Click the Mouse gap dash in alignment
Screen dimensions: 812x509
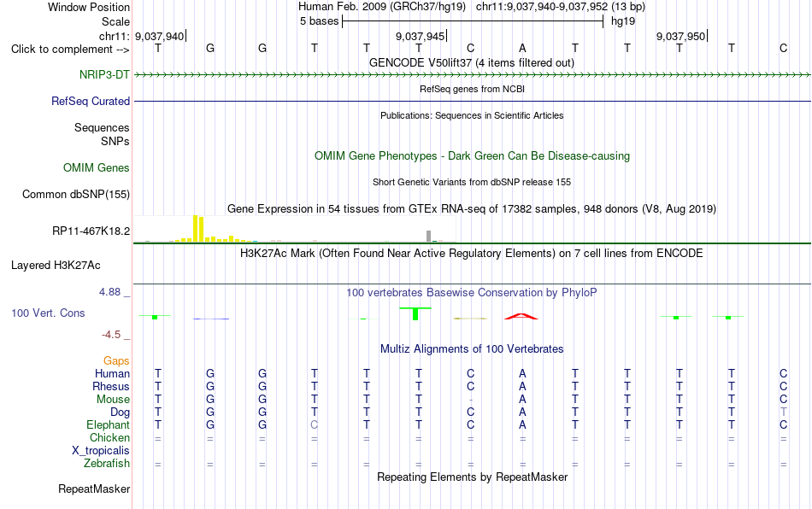click(471, 400)
